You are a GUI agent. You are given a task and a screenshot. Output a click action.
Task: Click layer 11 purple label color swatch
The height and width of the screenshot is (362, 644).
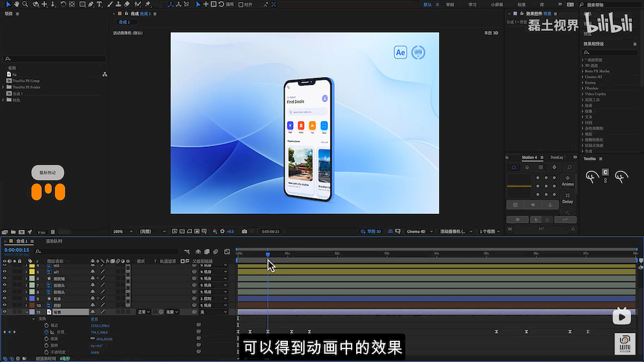pyautogui.click(x=32, y=312)
